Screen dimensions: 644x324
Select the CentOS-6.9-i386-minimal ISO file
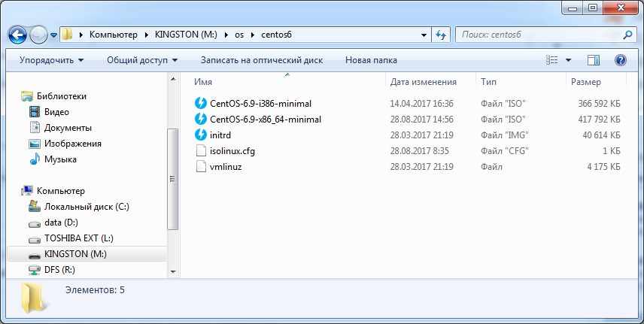[x=260, y=103]
